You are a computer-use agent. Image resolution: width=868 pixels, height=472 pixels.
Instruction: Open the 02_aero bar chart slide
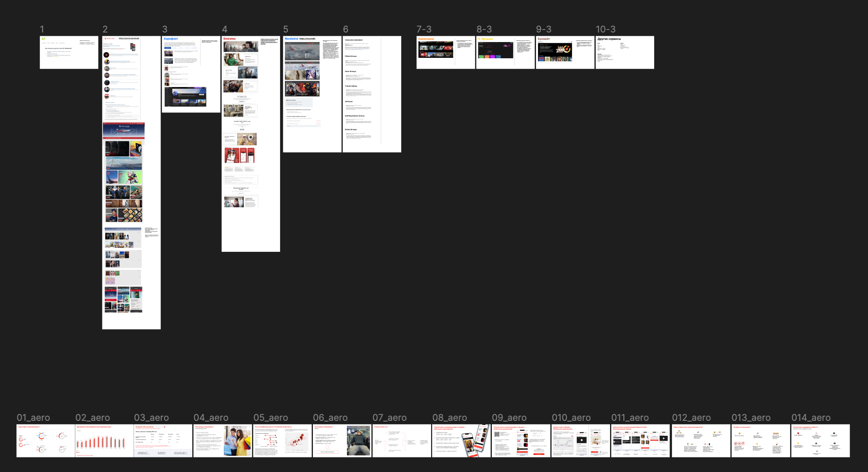pyautogui.click(x=104, y=441)
